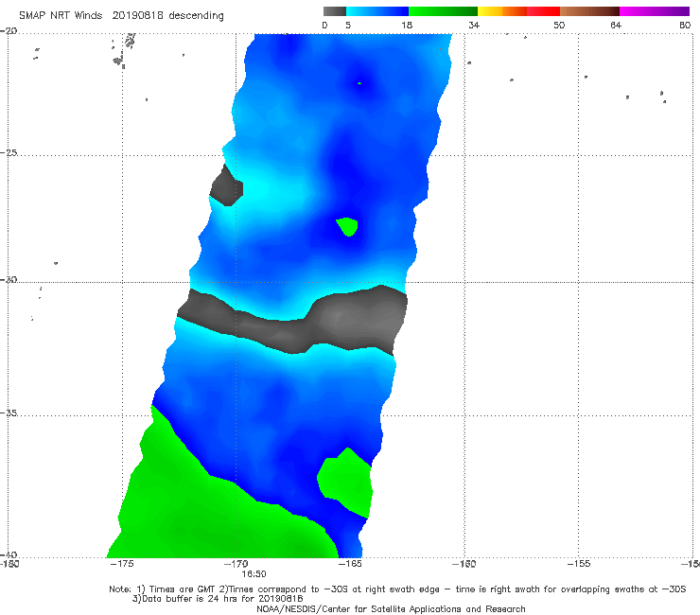Click the small green wind patch near -27 latitude
700x615 pixels.
tap(347, 226)
